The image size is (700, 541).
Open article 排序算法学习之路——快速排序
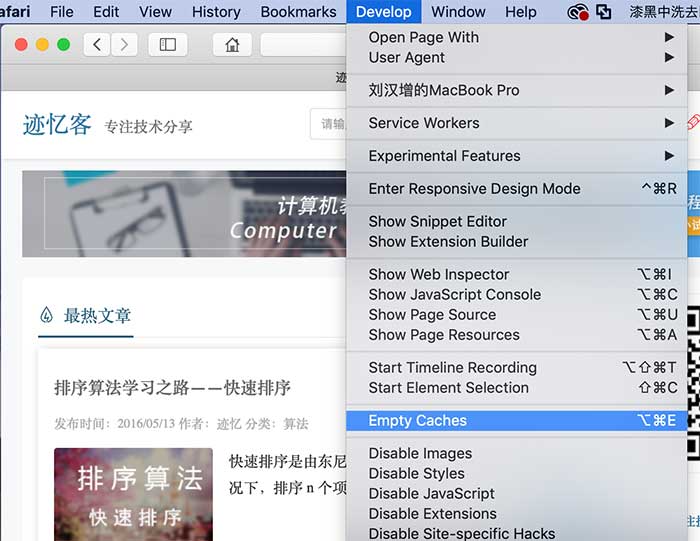click(172, 387)
